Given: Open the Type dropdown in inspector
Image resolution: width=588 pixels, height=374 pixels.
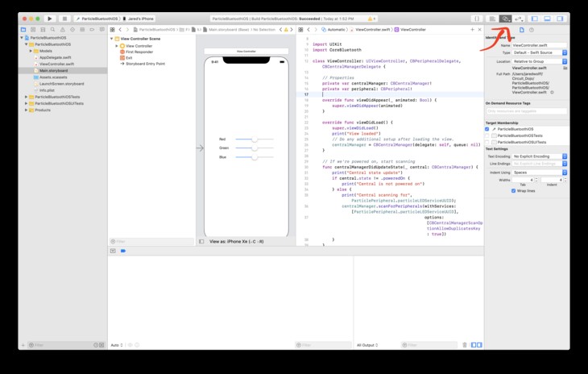Looking at the screenshot, I should [x=538, y=52].
